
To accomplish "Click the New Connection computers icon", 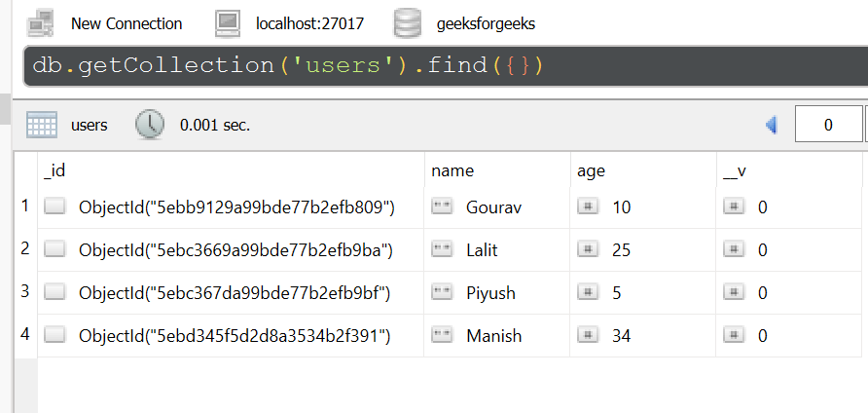I will (x=40, y=21).
